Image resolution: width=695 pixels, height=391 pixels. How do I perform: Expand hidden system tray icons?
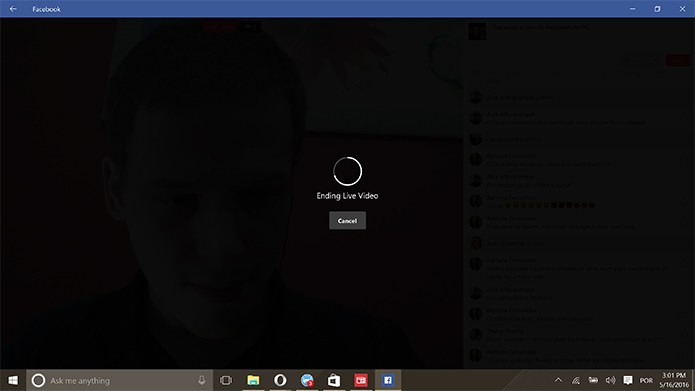[558, 380]
